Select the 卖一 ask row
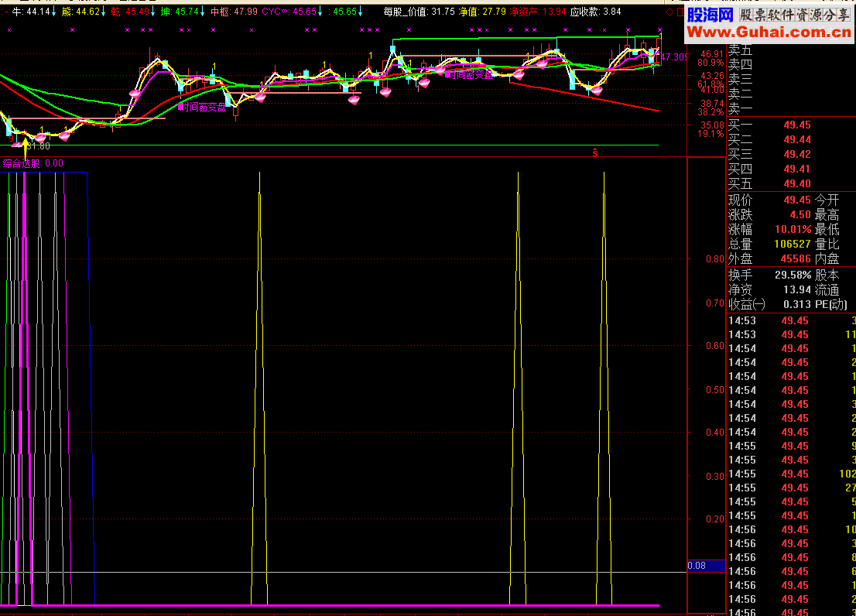856x616 pixels. click(792, 108)
